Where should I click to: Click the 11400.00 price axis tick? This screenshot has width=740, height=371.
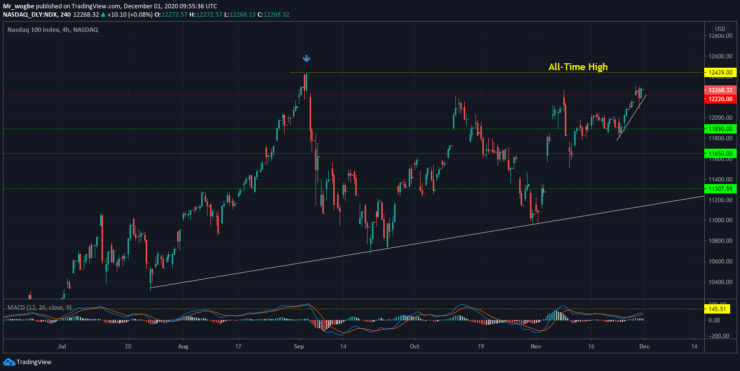click(x=722, y=179)
